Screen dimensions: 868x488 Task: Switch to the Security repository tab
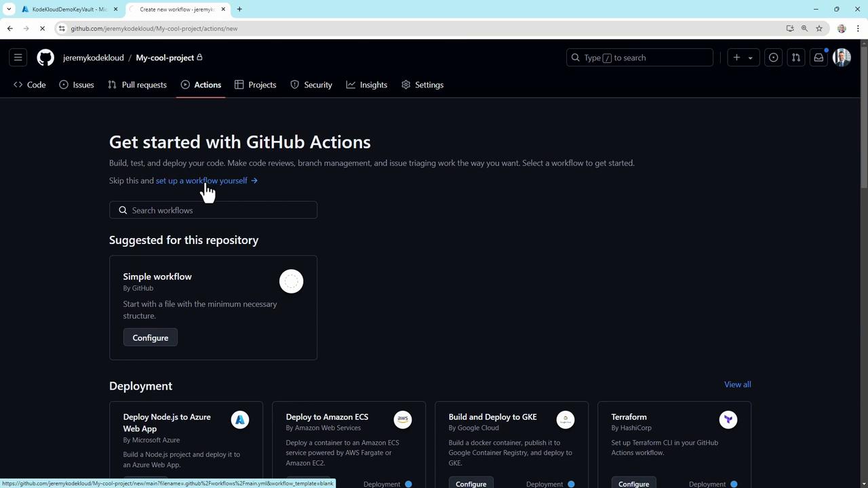(311, 85)
